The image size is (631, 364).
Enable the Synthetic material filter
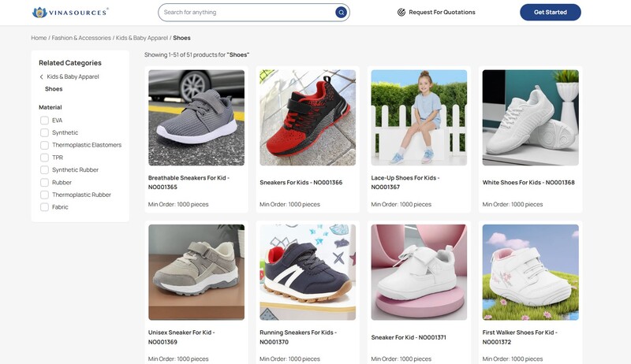click(45, 133)
